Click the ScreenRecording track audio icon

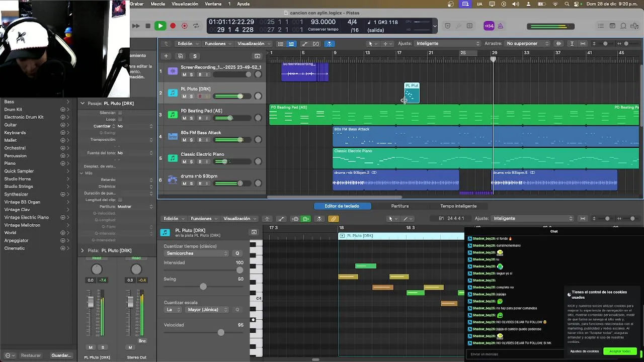[173, 71]
